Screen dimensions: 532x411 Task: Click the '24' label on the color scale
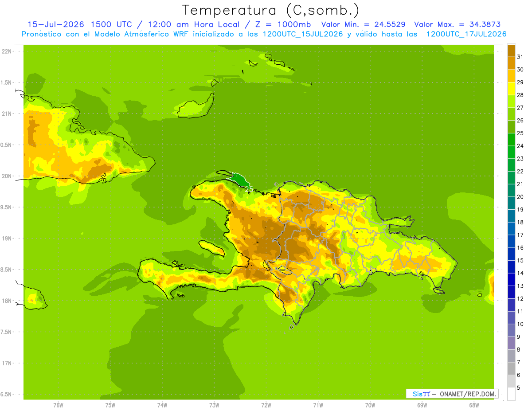[520, 146]
